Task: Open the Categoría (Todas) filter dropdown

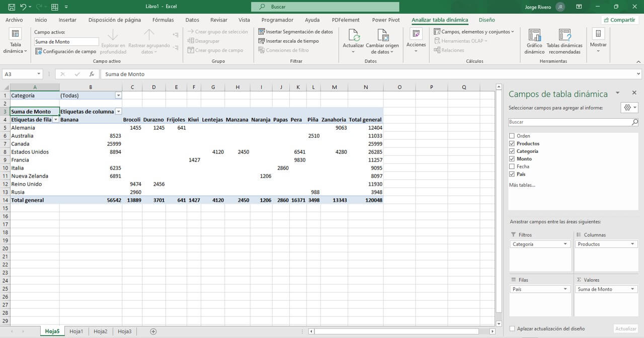Action: [x=118, y=95]
